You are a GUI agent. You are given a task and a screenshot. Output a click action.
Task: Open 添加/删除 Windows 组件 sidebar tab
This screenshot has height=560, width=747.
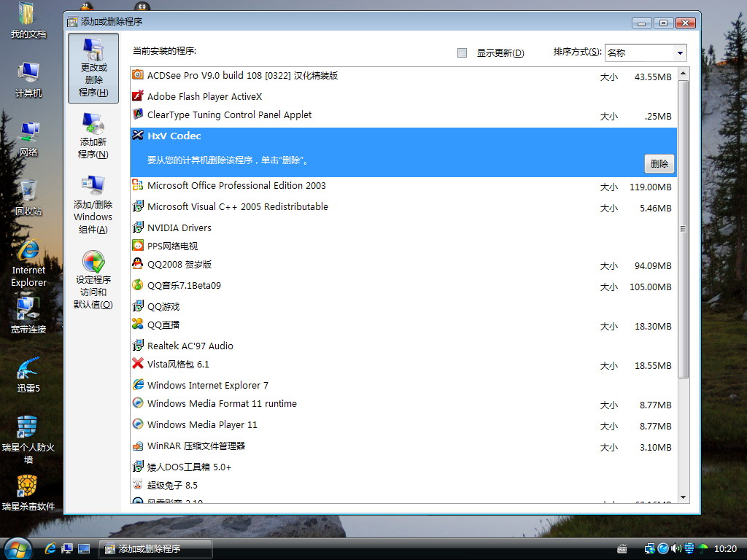pos(93,205)
